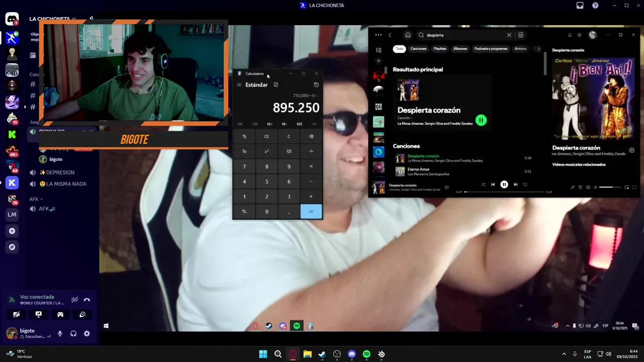Seek on Spotify song progress bar
This screenshot has height=362, width=644.
tap(504, 192)
